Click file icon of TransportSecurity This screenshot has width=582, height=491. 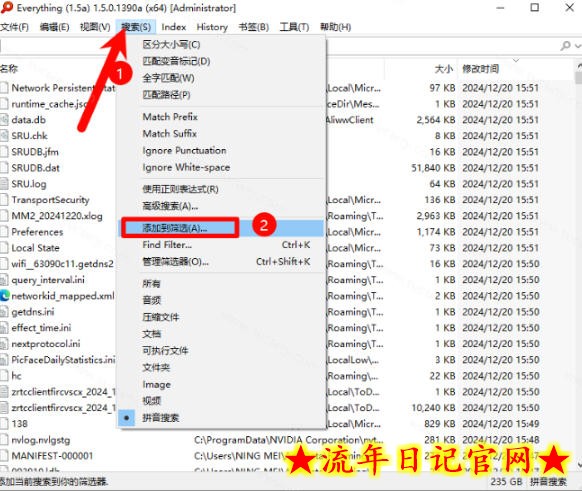[x=4, y=200]
